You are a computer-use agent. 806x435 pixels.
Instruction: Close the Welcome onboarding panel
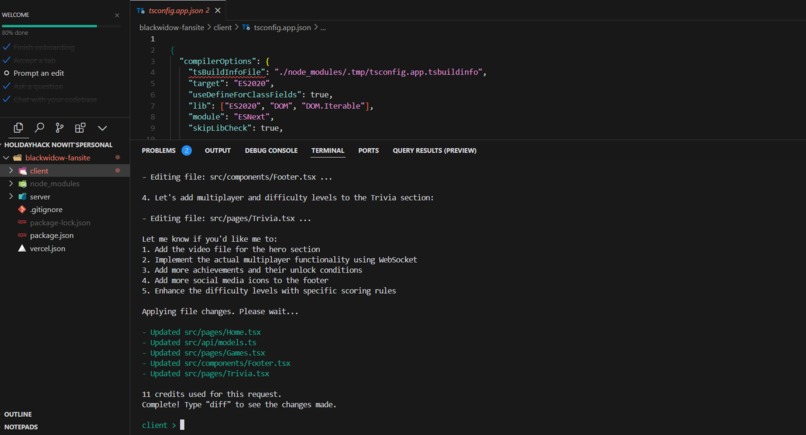point(117,15)
